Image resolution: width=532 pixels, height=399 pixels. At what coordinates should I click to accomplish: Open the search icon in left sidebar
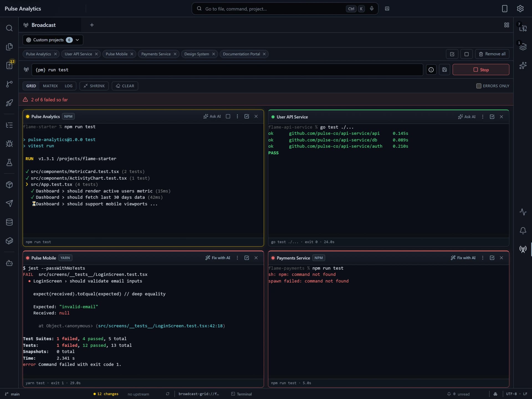pos(9,28)
